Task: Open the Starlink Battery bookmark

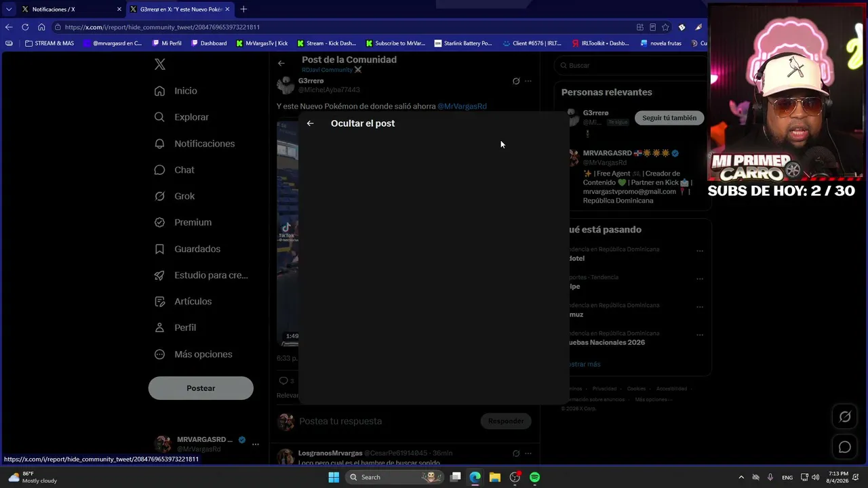Action: click(x=463, y=43)
